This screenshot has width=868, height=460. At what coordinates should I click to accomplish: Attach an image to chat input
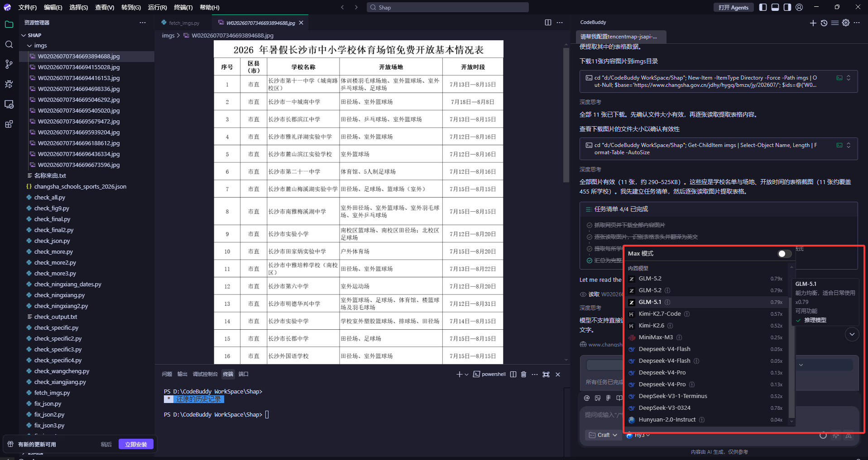point(598,398)
